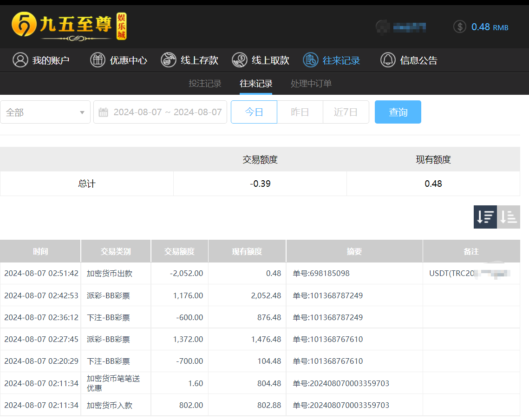
Task: Click the dollar balance icon near 0.48 RMB
Action: [x=459, y=26]
